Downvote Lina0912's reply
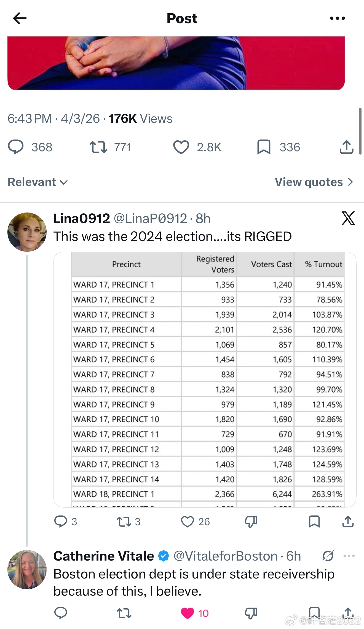This screenshot has width=364, height=629. click(x=251, y=521)
